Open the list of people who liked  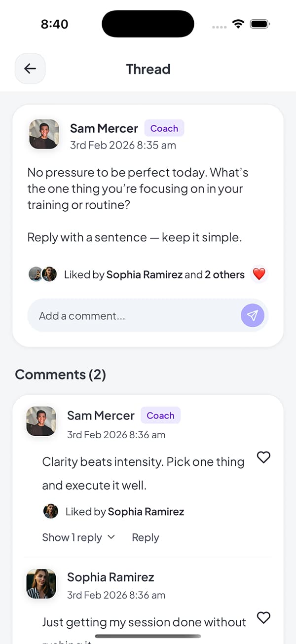point(153,274)
